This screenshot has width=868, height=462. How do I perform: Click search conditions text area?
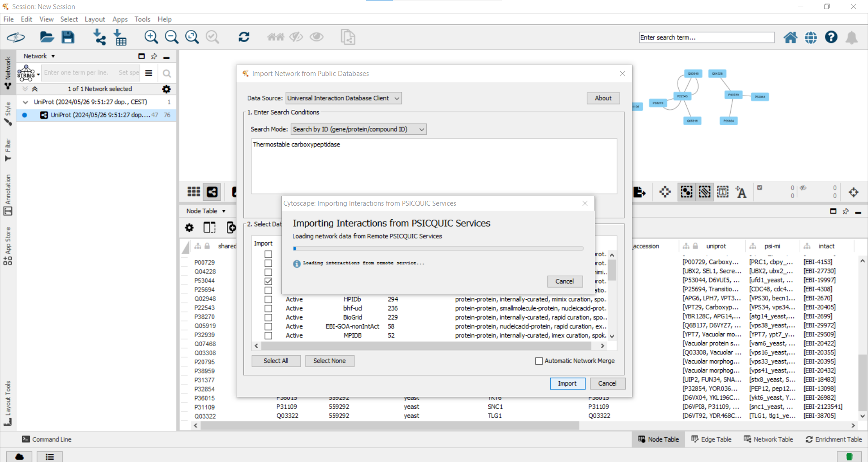pos(434,166)
